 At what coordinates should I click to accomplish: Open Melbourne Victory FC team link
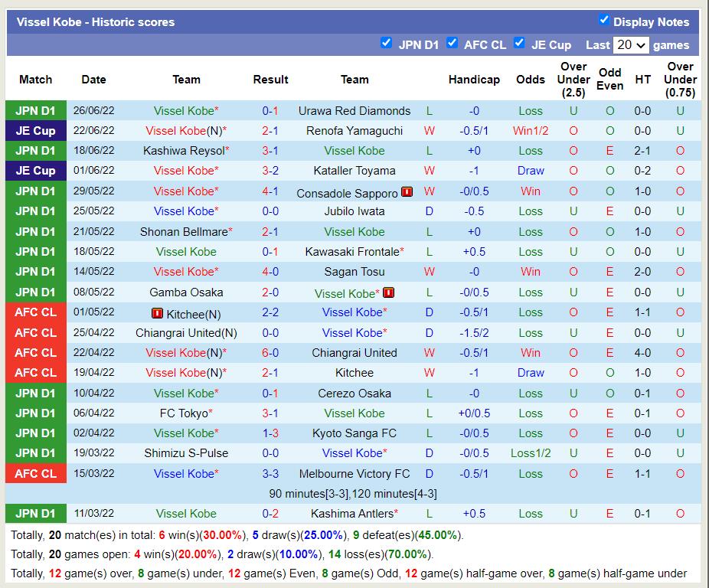click(354, 474)
